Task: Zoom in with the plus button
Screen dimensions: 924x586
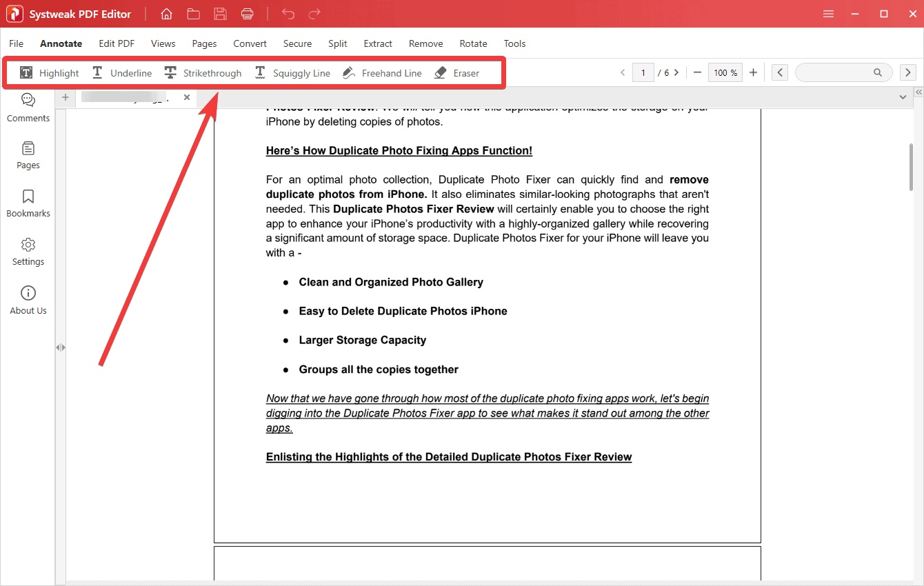Action: 753,72
